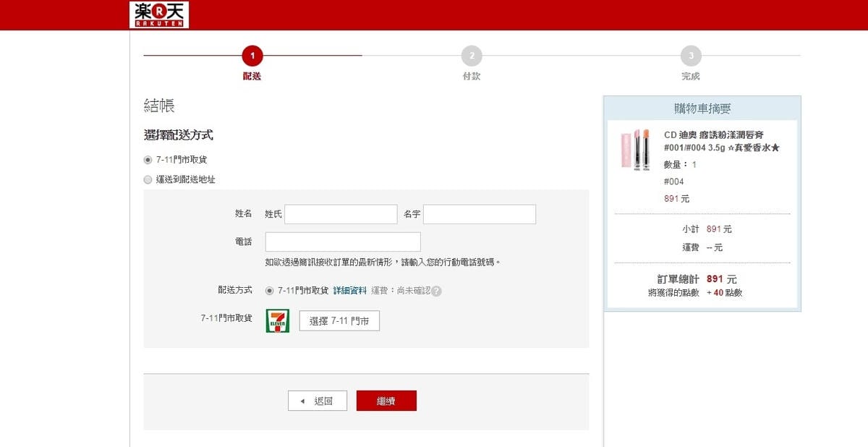Click the step 2 circle in progress bar
The height and width of the screenshot is (447, 868).
tap(471, 56)
